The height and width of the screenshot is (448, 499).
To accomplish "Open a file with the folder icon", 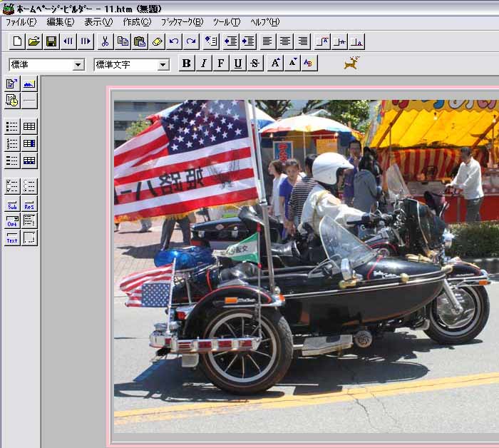I will point(34,41).
